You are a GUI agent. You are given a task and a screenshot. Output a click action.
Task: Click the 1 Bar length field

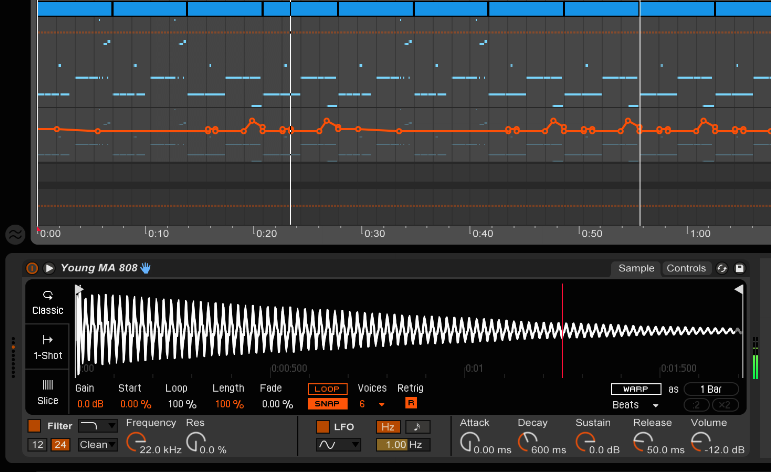pyautogui.click(x=711, y=389)
